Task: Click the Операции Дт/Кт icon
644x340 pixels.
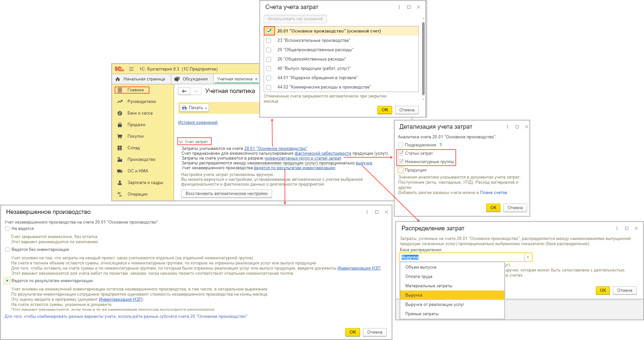Action: 120,194
